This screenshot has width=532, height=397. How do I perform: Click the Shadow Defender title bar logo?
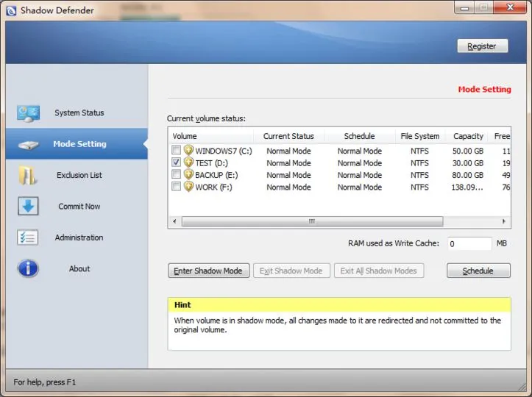(x=11, y=10)
